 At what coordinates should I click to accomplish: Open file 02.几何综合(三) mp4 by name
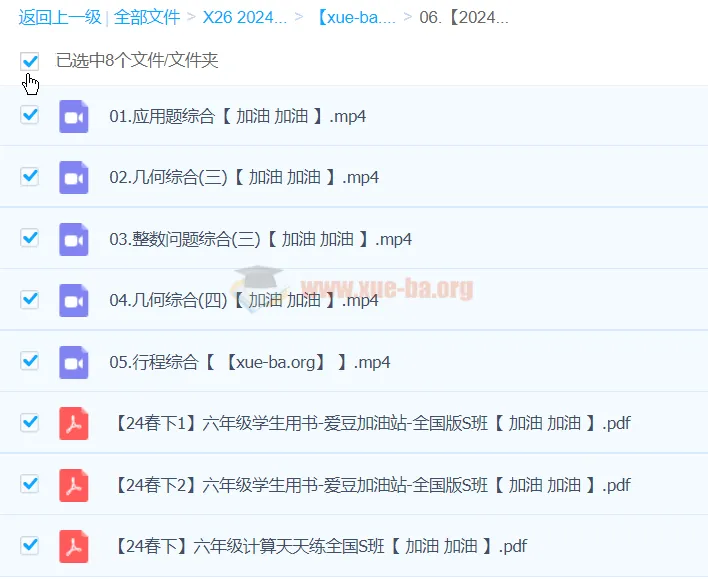pos(244,178)
